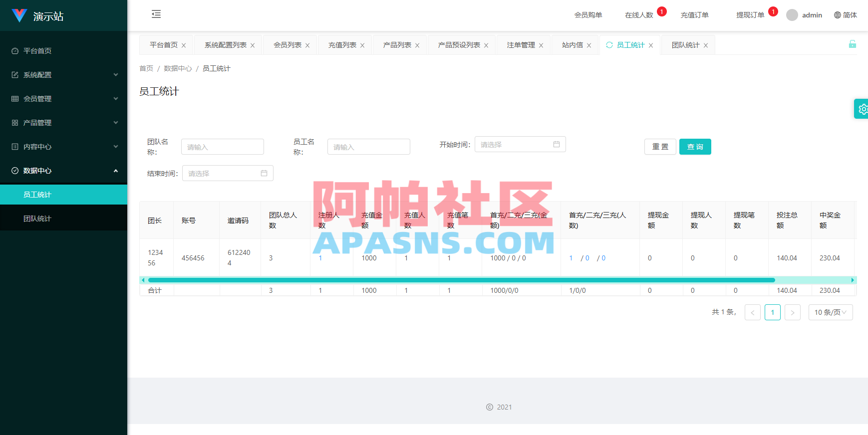
Task: Focus the 员工名称 input field
Action: [x=369, y=147]
